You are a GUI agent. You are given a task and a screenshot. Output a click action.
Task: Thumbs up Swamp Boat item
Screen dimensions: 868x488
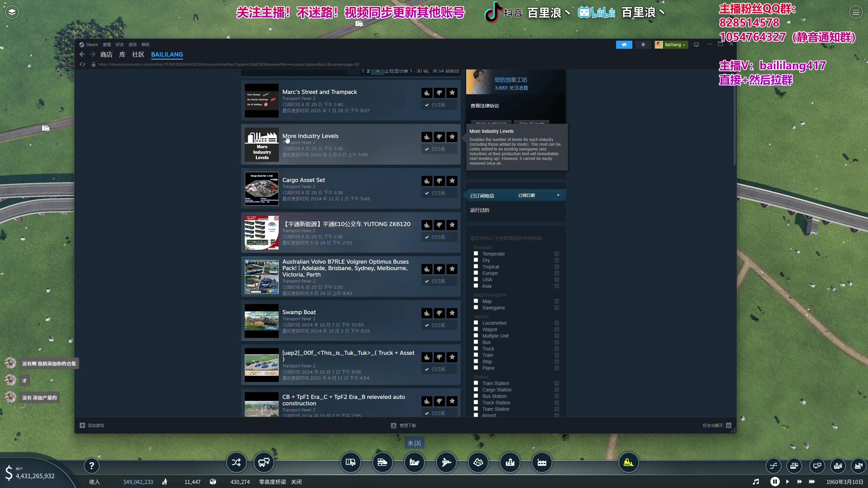(427, 313)
